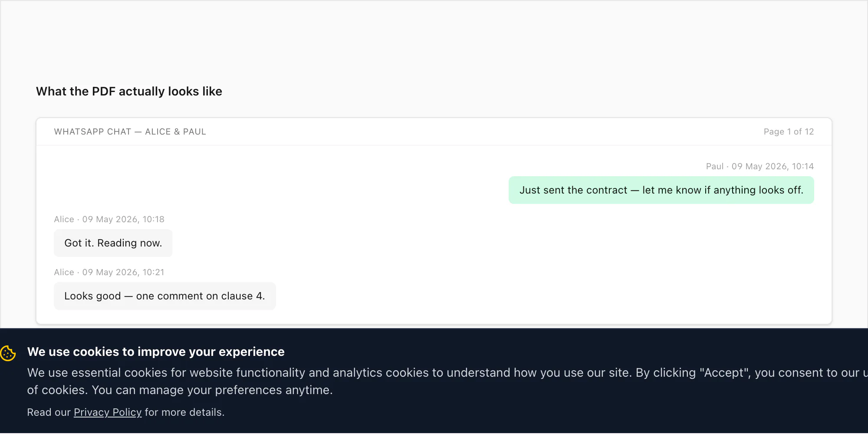Click the 'What the PDF actually looks like' heading

click(129, 92)
